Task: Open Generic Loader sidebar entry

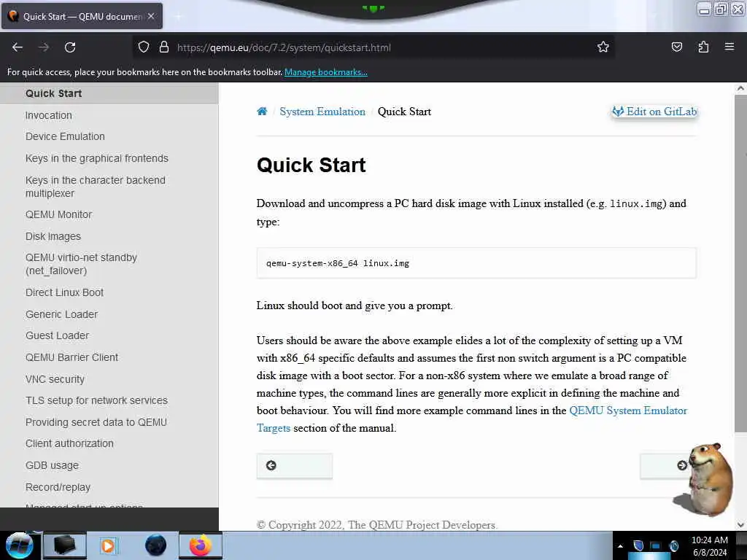Action: click(x=61, y=314)
